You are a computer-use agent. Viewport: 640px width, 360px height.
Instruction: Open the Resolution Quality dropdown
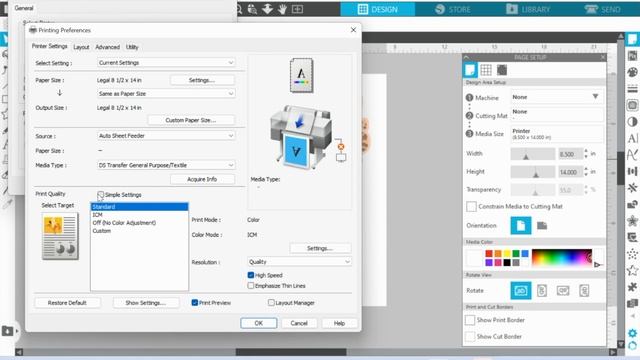(x=299, y=262)
